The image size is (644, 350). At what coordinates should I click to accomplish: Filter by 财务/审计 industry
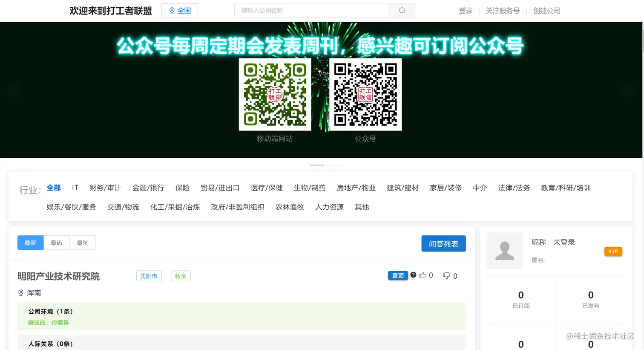(105, 188)
